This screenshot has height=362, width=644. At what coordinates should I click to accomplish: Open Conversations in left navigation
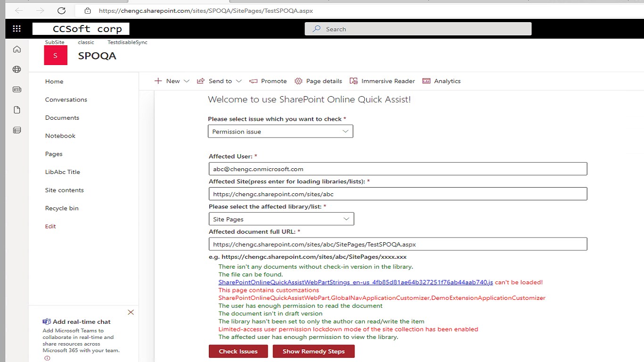[66, 99]
